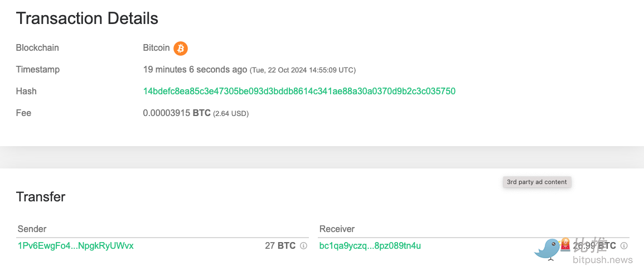Open sender address 1Pv6EwgFo4...NpgkRyUWvx
Screen dimensions: 644x275
76,245
